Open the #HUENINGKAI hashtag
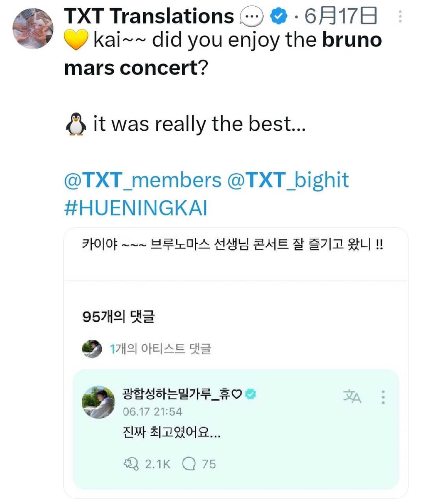The image size is (421, 504). (135, 208)
